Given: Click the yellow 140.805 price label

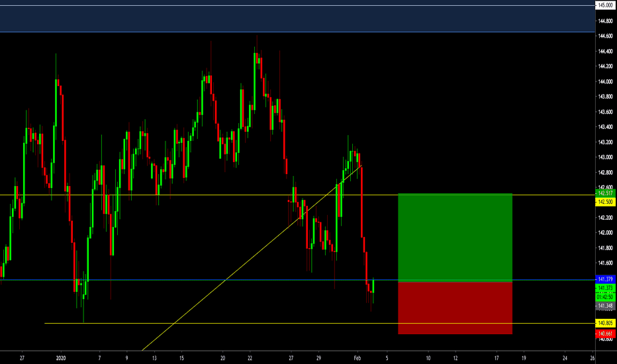Looking at the screenshot, I should coord(605,323).
